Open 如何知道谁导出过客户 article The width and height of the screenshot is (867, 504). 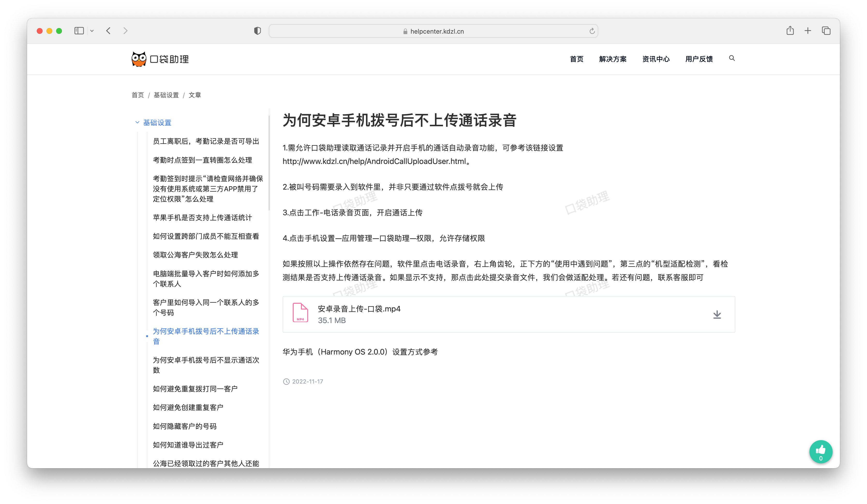pyautogui.click(x=188, y=445)
